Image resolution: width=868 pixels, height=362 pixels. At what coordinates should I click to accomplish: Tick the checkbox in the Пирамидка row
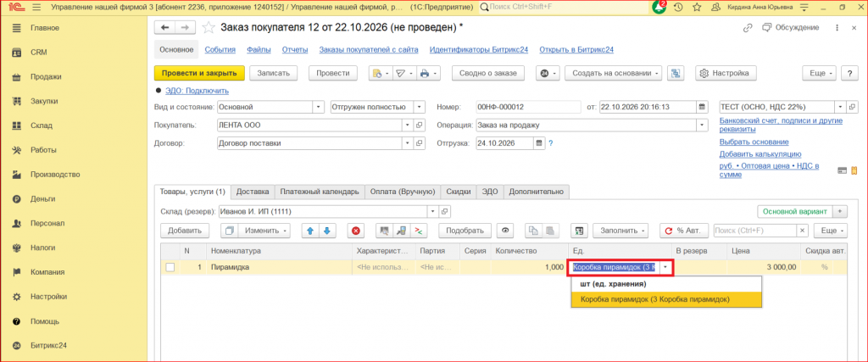(170, 267)
